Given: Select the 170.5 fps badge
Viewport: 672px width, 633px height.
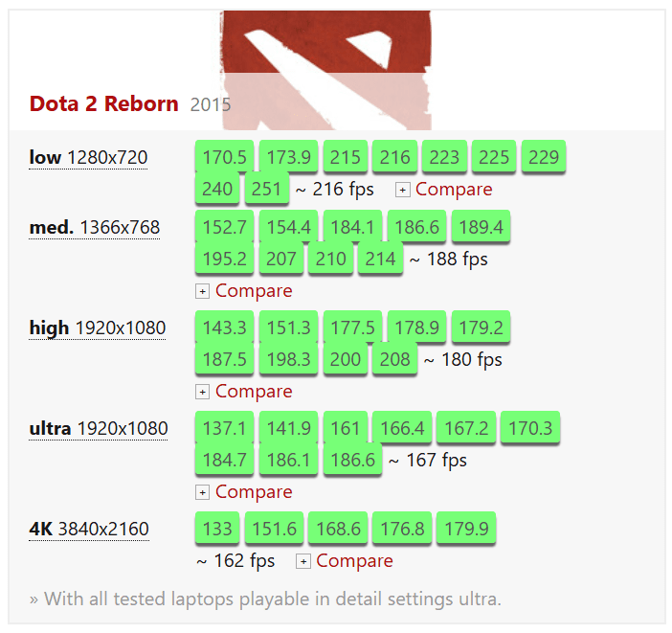Looking at the screenshot, I should pyautogui.click(x=224, y=157).
